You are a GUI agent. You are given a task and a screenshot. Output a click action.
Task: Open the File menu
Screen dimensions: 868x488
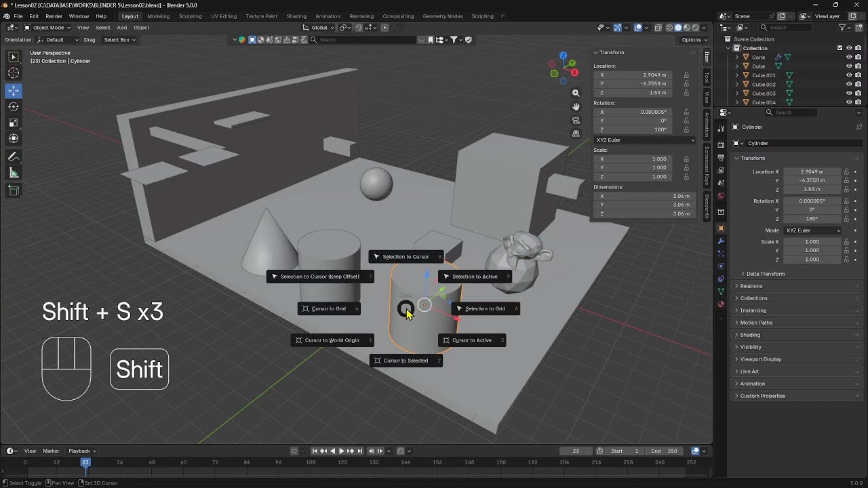coord(18,16)
